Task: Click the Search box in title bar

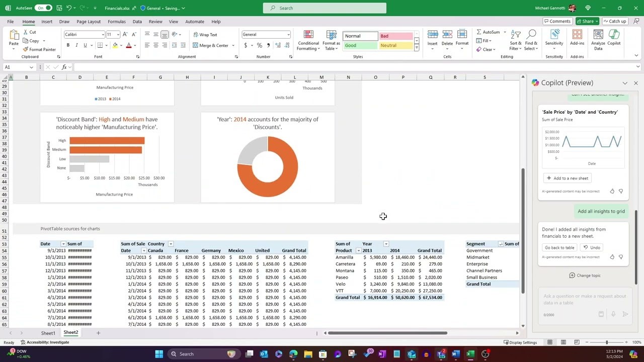Action: point(325,8)
